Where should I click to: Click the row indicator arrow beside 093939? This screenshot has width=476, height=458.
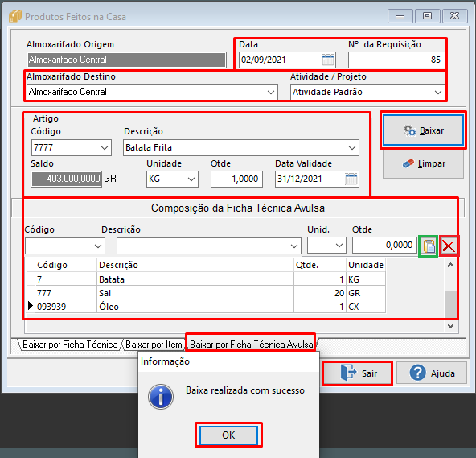coord(31,306)
